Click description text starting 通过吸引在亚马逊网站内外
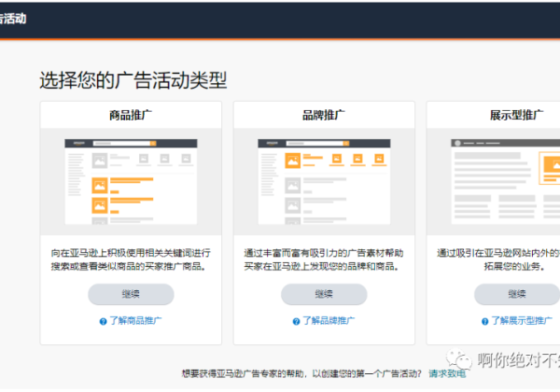This screenshot has height=392, width=560. [498, 259]
